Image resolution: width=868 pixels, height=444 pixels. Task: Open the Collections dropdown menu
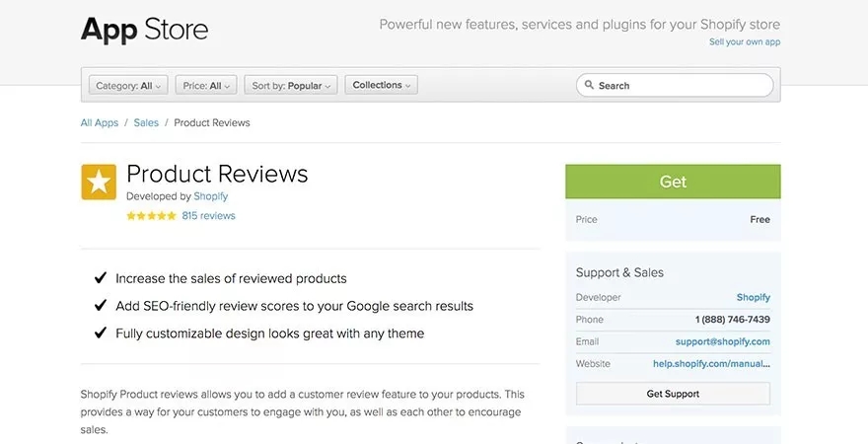(382, 86)
